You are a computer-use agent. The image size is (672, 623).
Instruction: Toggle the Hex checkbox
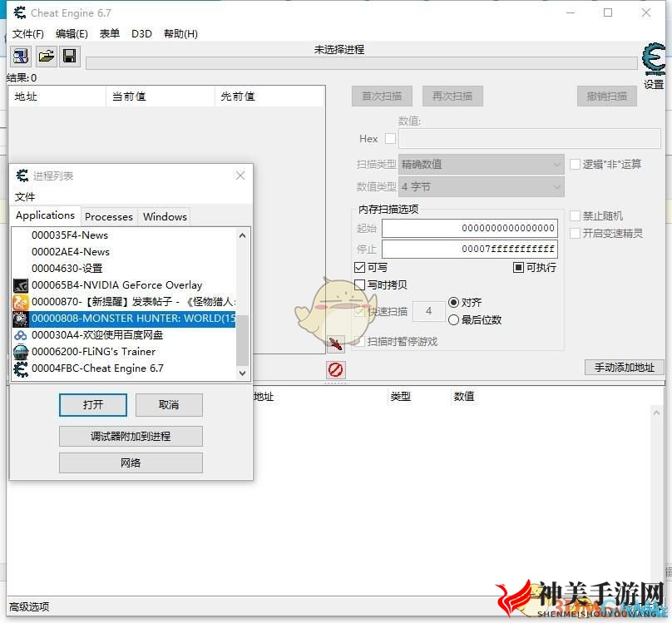[390, 138]
